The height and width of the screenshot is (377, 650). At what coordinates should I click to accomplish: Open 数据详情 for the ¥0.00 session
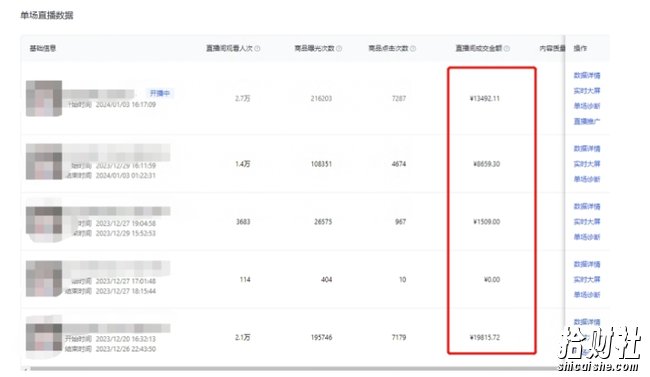coord(587,264)
